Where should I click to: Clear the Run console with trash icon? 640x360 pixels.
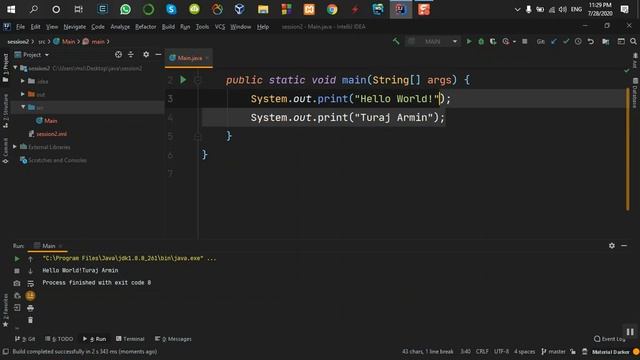(30, 320)
